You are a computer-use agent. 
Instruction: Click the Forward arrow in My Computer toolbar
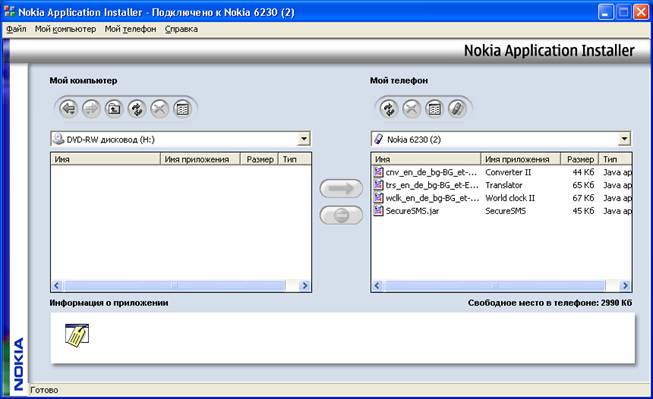[91, 109]
